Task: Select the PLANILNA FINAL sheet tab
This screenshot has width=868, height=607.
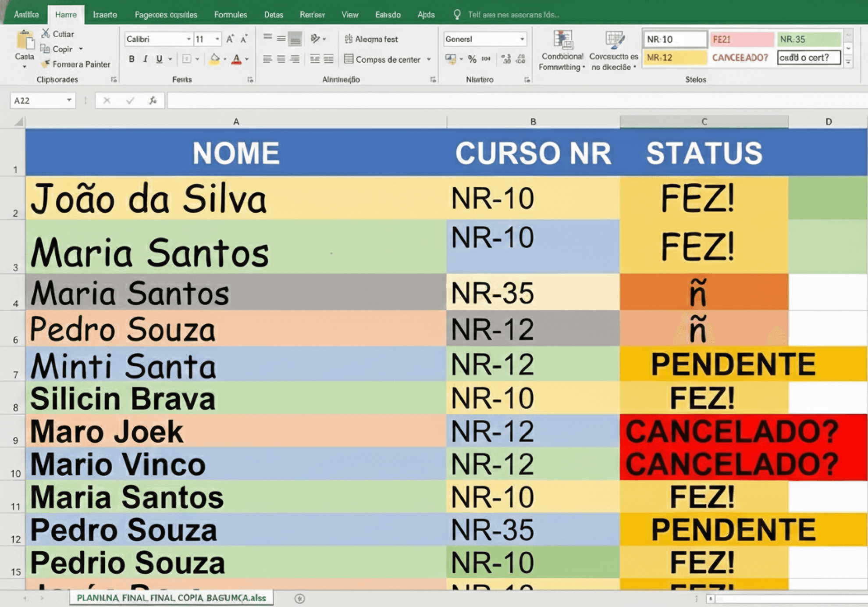Action: [x=171, y=598]
